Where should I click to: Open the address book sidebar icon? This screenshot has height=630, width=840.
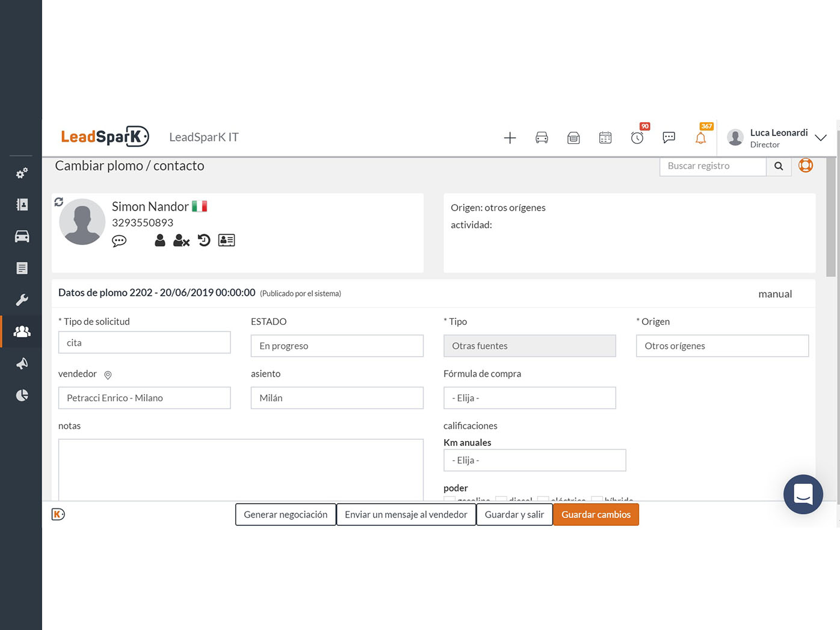coord(22,205)
